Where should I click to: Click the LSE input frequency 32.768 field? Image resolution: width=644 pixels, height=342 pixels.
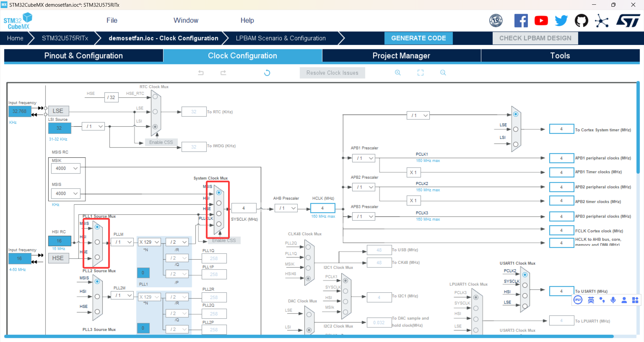pyautogui.click(x=19, y=111)
